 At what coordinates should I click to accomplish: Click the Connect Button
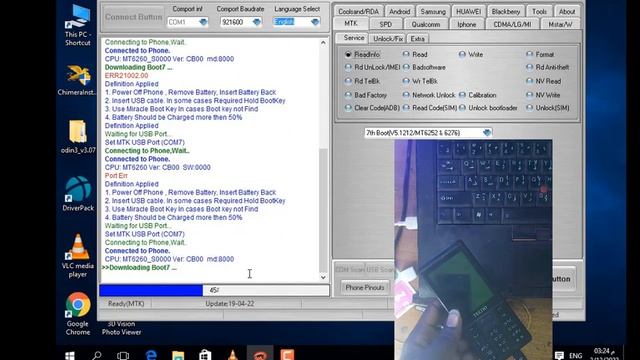point(133,17)
